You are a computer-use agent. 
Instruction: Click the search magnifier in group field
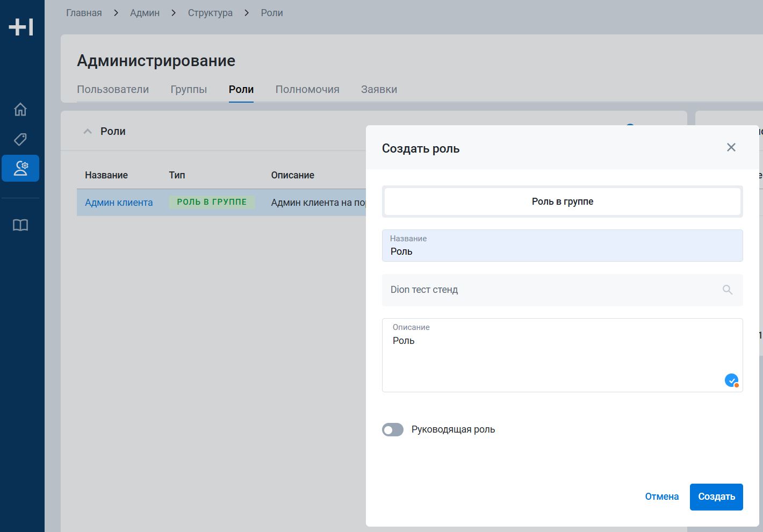tap(728, 290)
